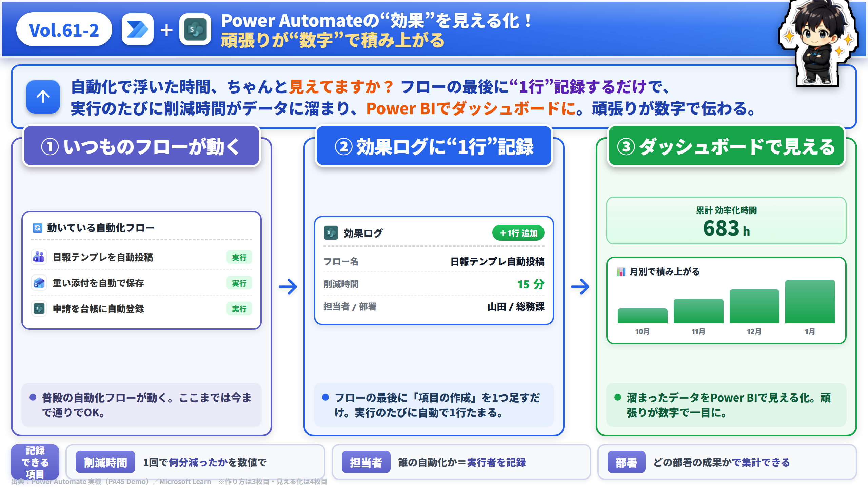The image size is (868, 488).
Task: Click the SharePoint icon for 申請を台帳に自動登録
Action: [x=39, y=309]
